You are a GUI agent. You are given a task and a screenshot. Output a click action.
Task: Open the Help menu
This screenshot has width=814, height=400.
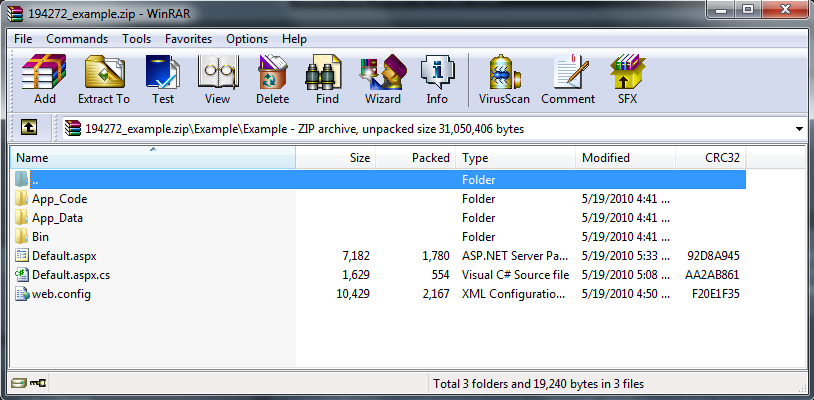coord(294,39)
